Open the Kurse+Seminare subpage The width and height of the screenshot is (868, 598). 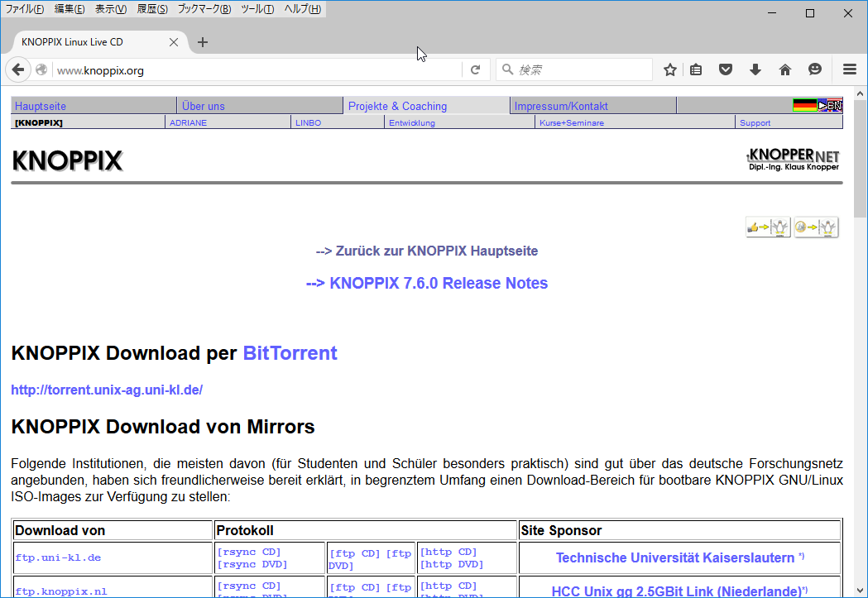(572, 122)
